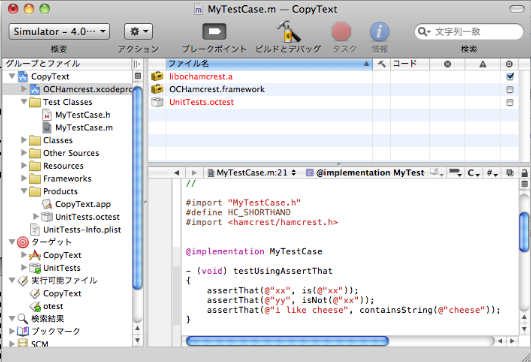Click the Bookmarks book icon
Screen dimensions: 531x362
(23, 331)
